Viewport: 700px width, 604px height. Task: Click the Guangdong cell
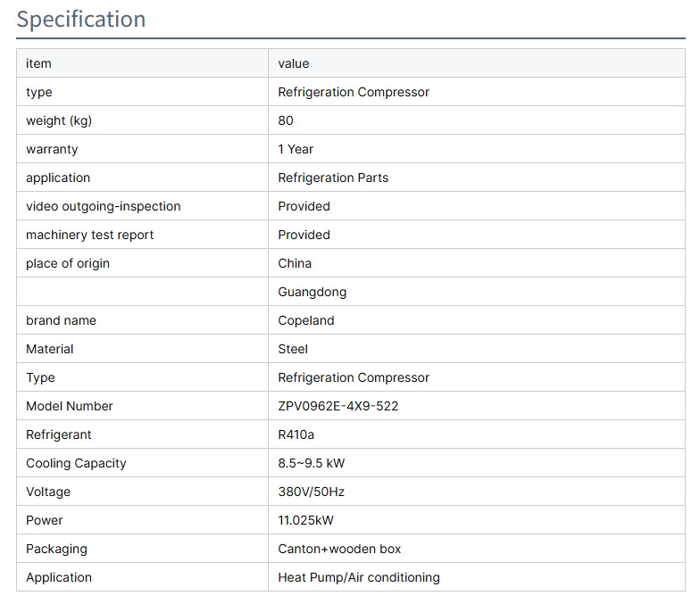click(x=312, y=292)
